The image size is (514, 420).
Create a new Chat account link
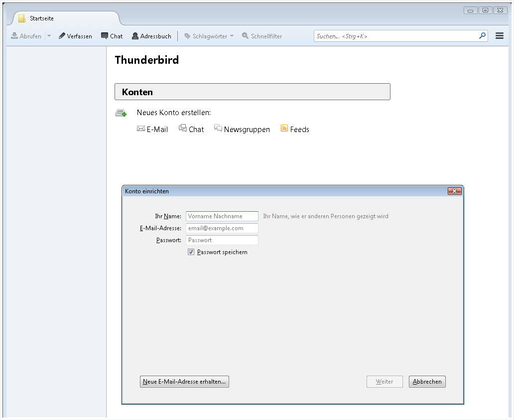click(191, 129)
